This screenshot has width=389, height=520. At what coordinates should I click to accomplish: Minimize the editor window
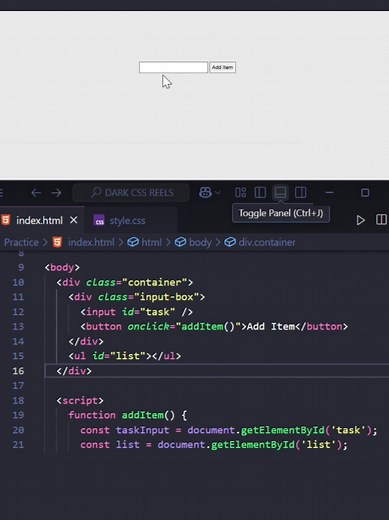click(329, 193)
